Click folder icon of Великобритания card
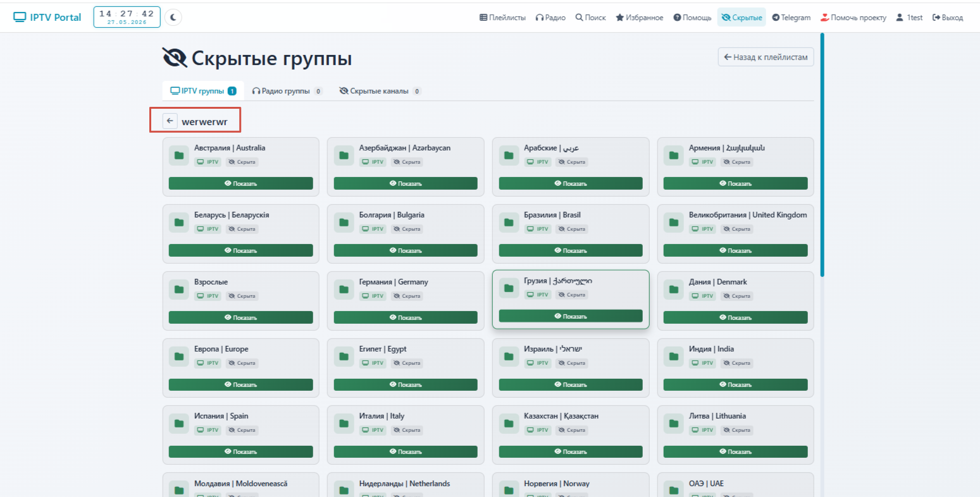This screenshot has height=497, width=980. 674,223
